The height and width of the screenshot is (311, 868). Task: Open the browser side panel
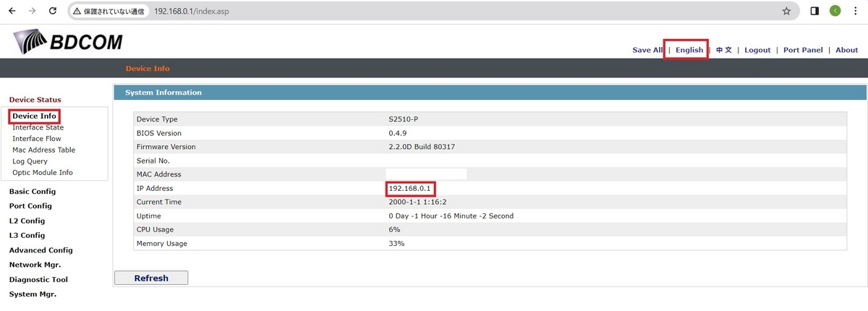(x=814, y=12)
